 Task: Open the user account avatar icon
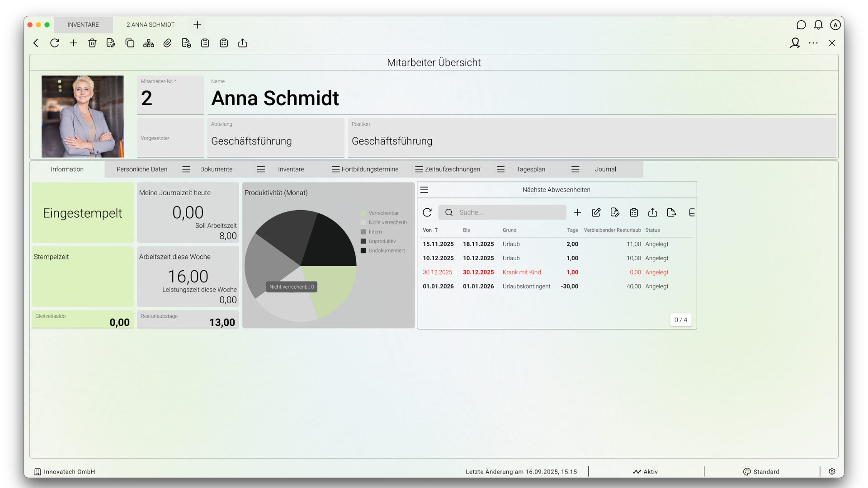835,25
